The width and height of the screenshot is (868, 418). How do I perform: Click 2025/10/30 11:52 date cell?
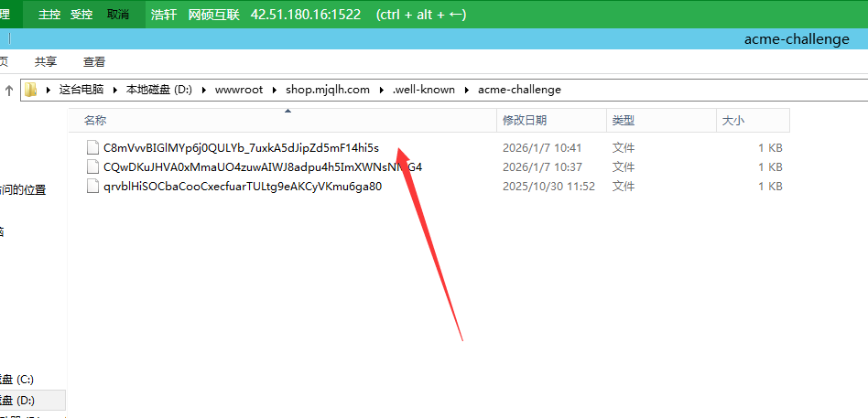click(x=548, y=187)
